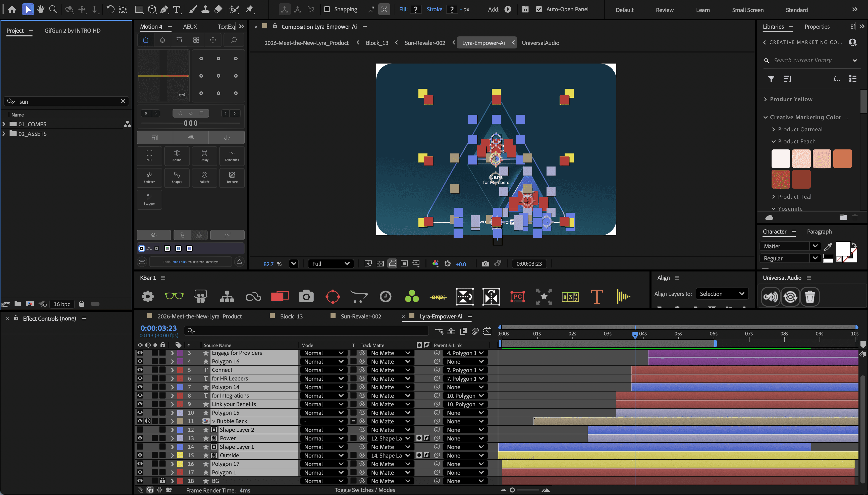Screen dimensions: 868x495
Task: Click Toggle Switches / Modes
Action: [364, 490]
